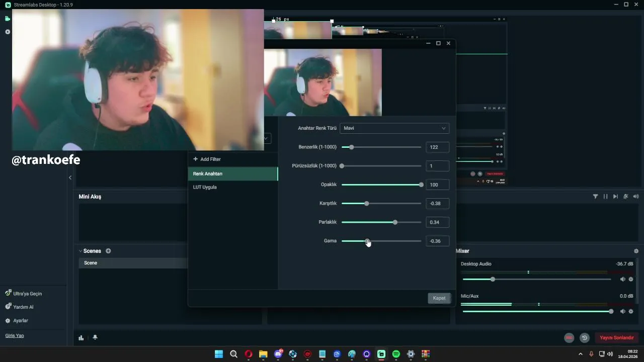The height and width of the screenshot is (362, 644).
Task: Click the Desktop Audio volume slider
Action: point(537,279)
